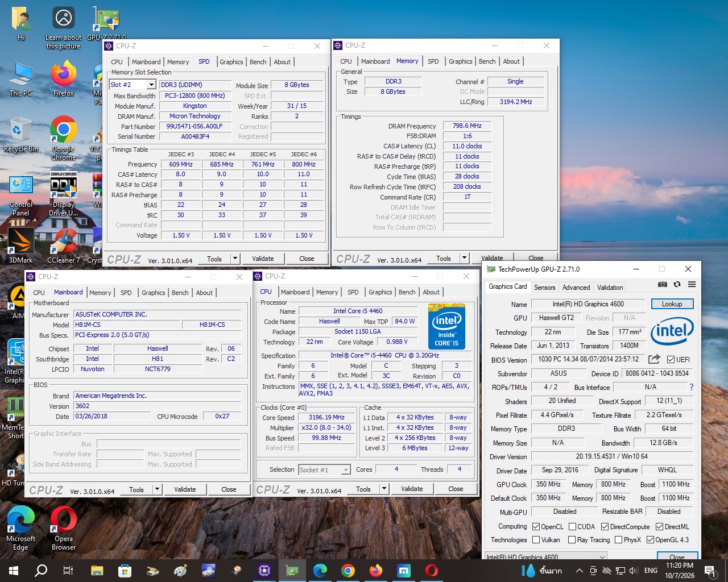The image size is (728, 582).
Task: Take a GPU-Z screenshot with the camera icon
Action: (x=662, y=284)
